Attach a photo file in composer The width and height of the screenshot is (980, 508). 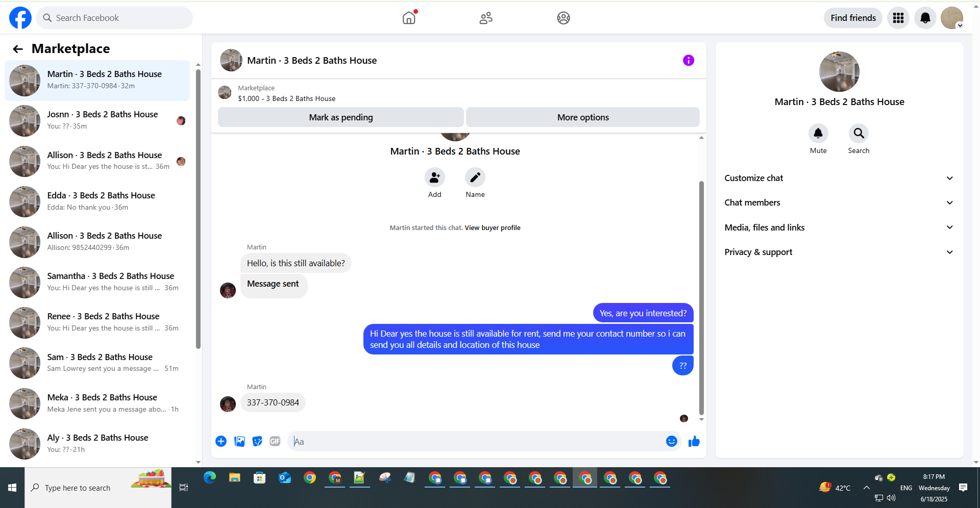coord(239,441)
